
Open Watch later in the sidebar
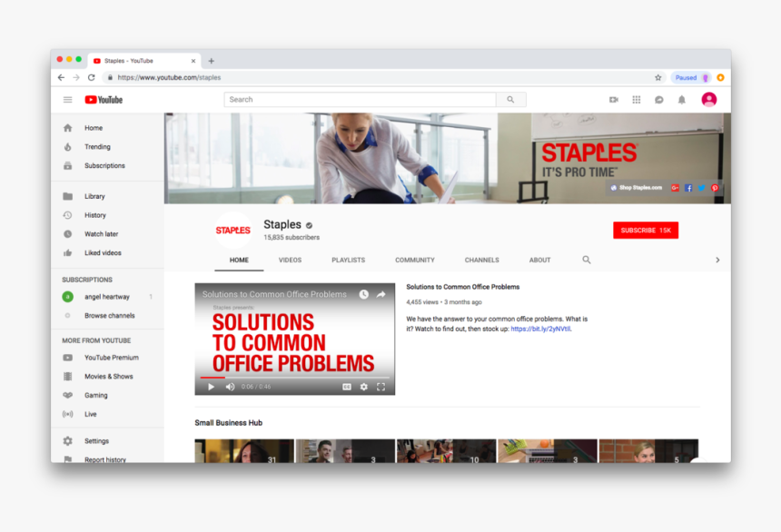107,234
